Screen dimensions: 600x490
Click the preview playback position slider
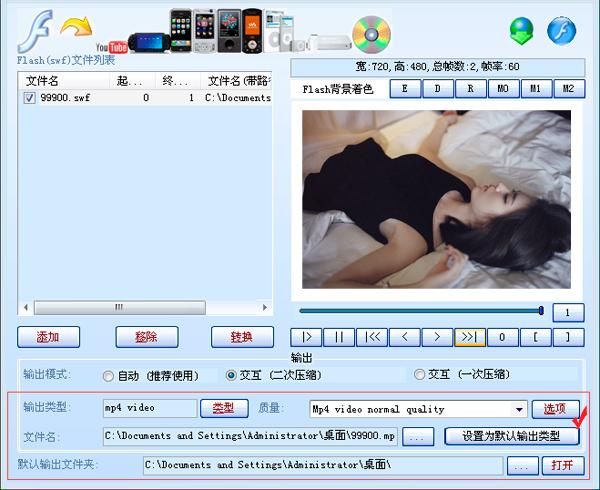pos(420,311)
